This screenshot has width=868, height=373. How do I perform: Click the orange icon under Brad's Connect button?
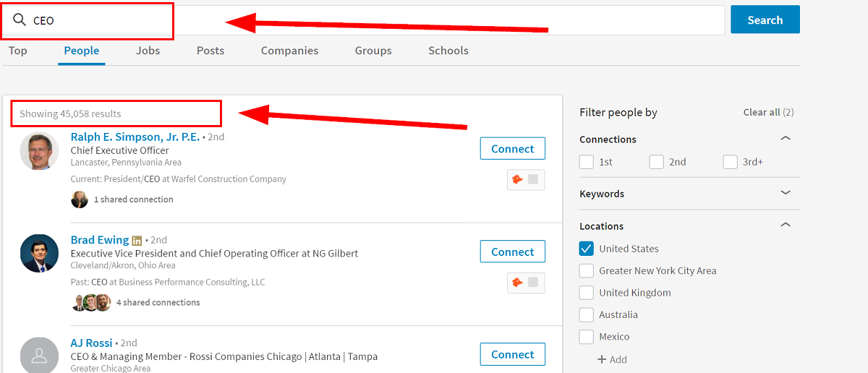(x=517, y=283)
